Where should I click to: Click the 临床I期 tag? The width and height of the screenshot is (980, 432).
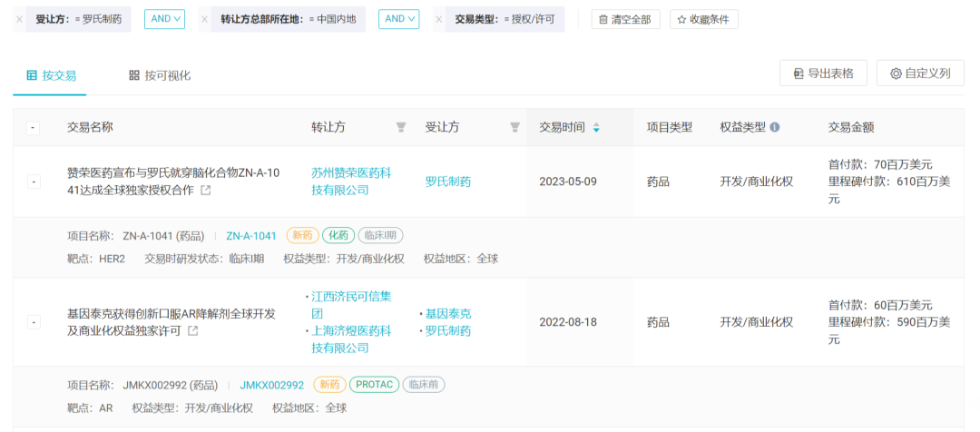coord(380,236)
